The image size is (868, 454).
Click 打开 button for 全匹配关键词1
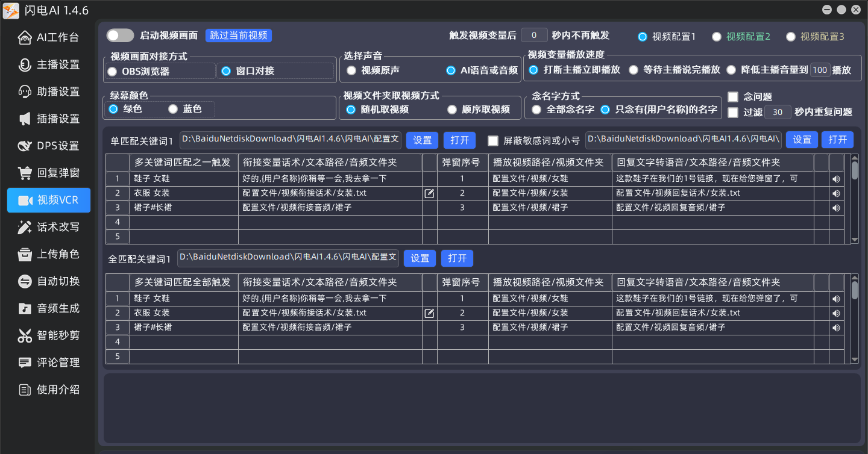458,258
